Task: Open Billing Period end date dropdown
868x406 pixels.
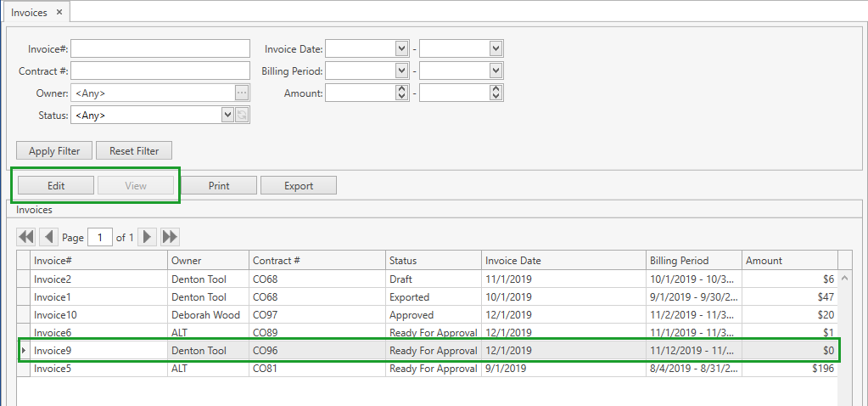Action: click(x=496, y=70)
